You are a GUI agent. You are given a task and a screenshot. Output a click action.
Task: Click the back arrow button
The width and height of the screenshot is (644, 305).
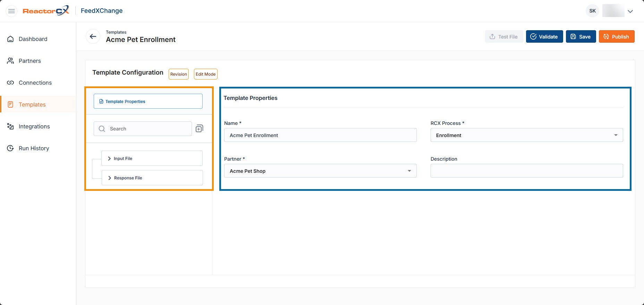93,36
